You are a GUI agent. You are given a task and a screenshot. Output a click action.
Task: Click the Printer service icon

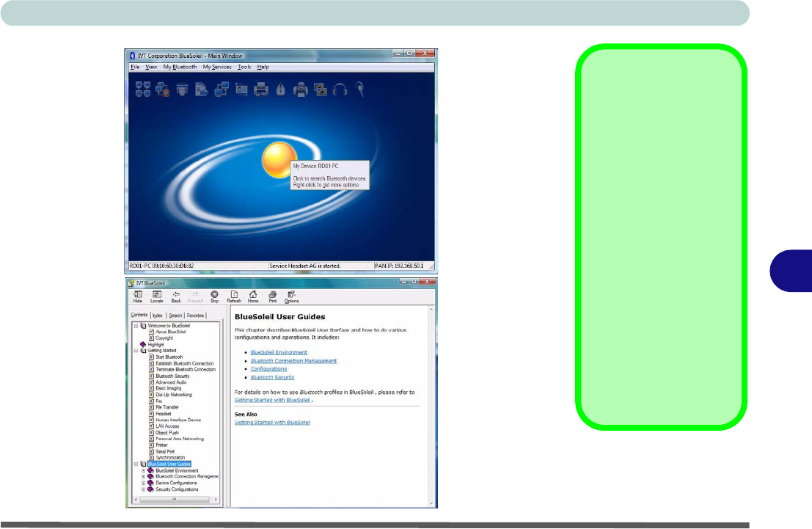pyautogui.click(x=261, y=89)
